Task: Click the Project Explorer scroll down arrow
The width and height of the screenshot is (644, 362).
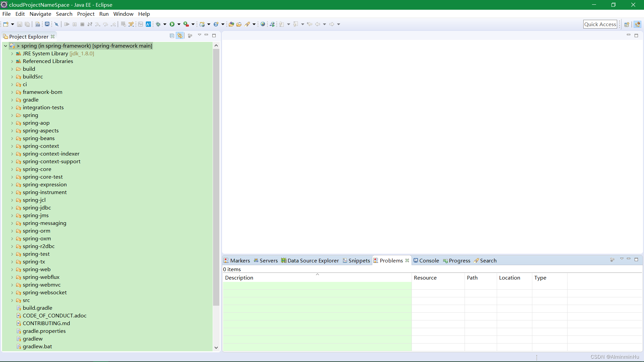Action: coord(216,348)
